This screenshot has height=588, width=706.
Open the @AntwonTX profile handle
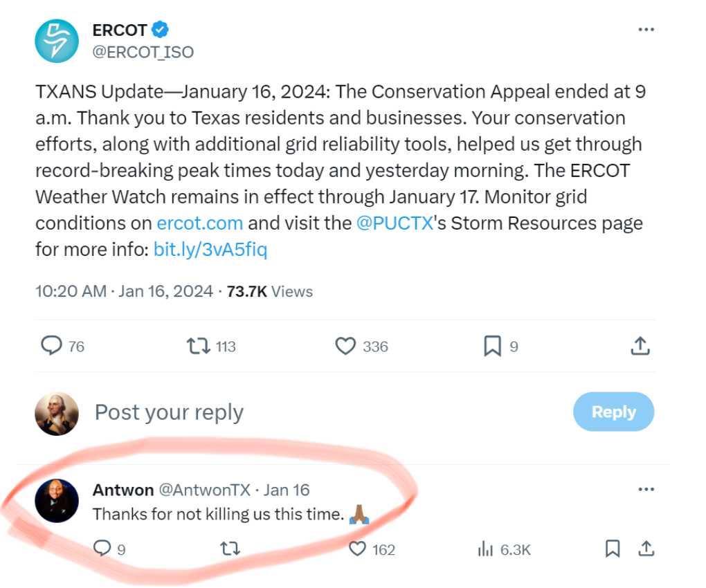tap(204, 490)
